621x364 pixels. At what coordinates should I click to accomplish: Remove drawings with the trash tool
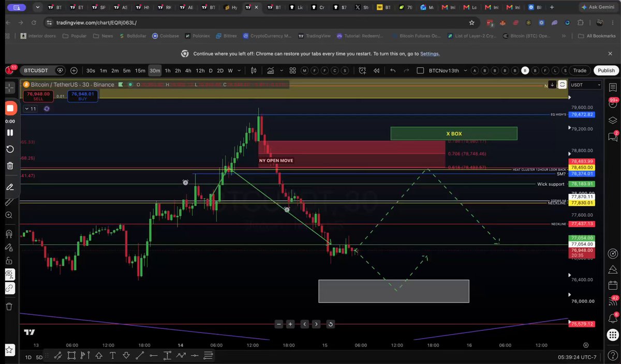pyautogui.click(x=9, y=307)
